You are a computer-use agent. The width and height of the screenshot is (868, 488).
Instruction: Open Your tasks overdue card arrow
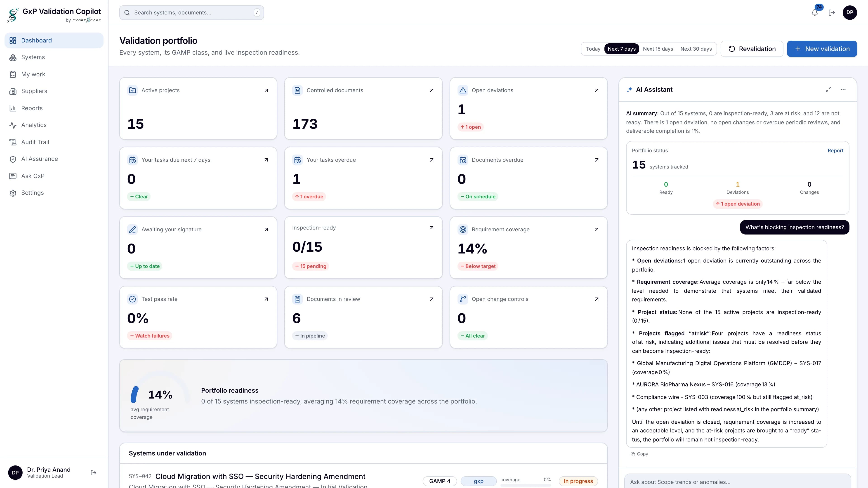pos(432,160)
